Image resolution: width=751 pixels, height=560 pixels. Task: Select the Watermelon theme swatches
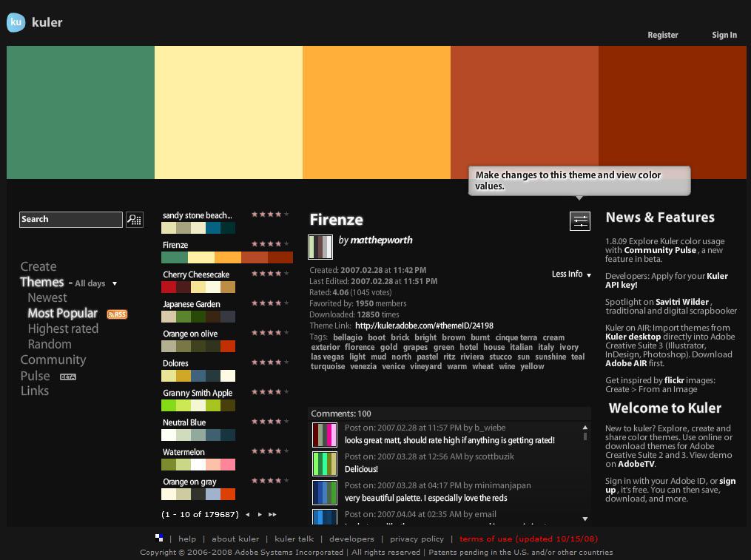pyautogui.click(x=198, y=465)
